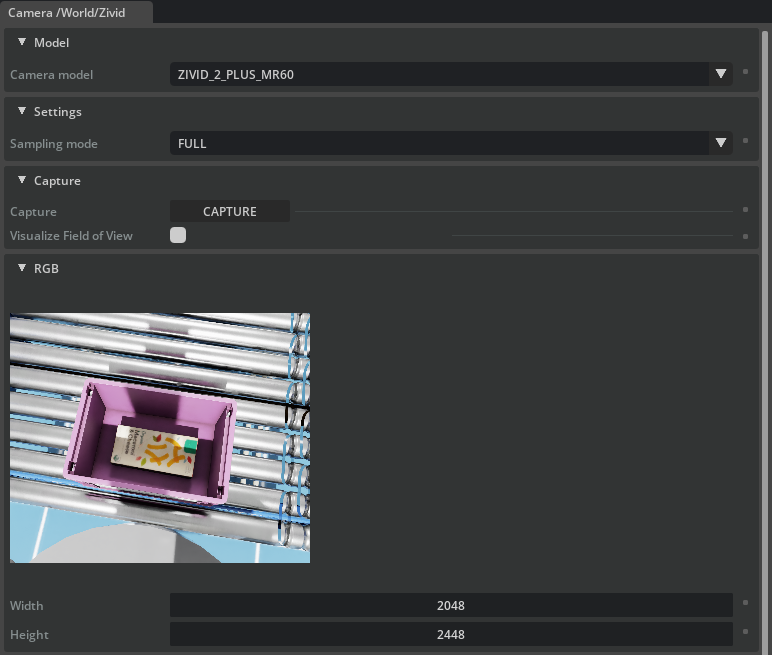Collapse the Capture section triangle
The width and height of the screenshot is (772, 655).
[22, 180]
